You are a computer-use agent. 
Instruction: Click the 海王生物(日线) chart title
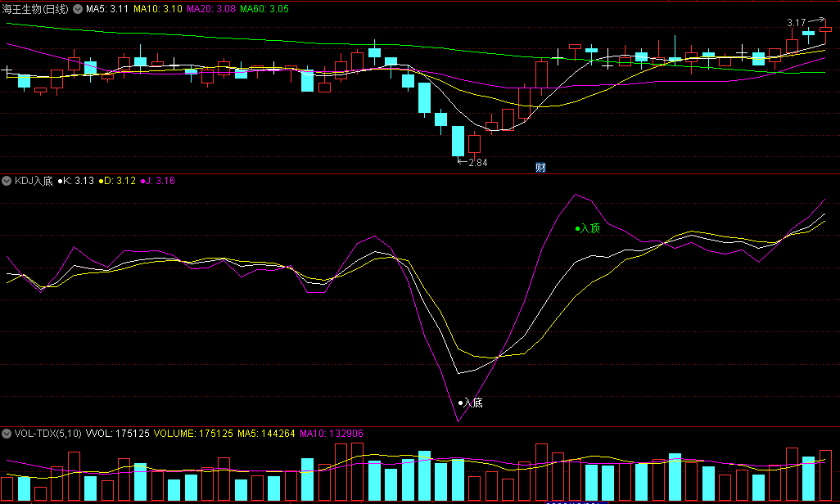pos(35,9)
